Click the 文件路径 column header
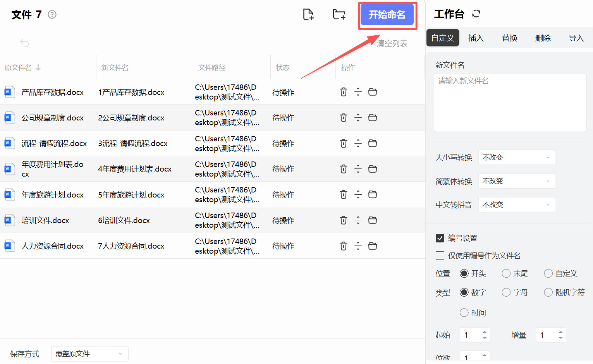Image resolution: width=593 pixels, height=364 pixels. coord(212,67)
